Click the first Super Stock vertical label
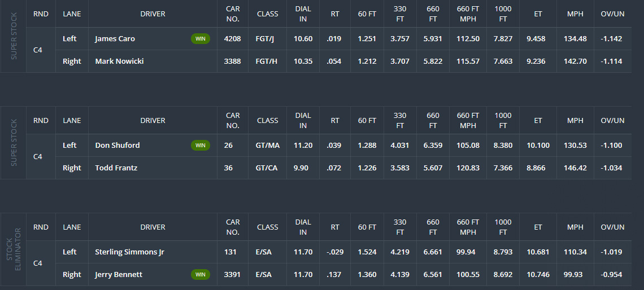This screenshot has width=644, height=290. [x=14, y=37]
